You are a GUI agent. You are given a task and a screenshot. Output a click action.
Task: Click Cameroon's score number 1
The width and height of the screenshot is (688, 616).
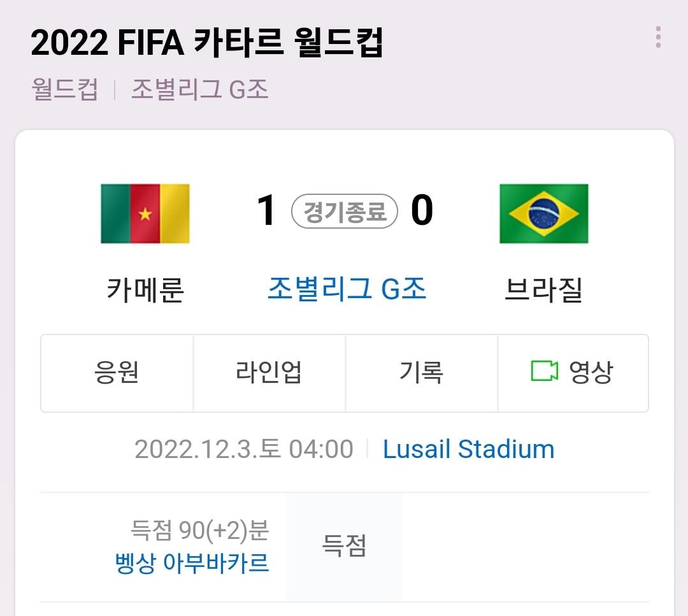coord(266,211)
